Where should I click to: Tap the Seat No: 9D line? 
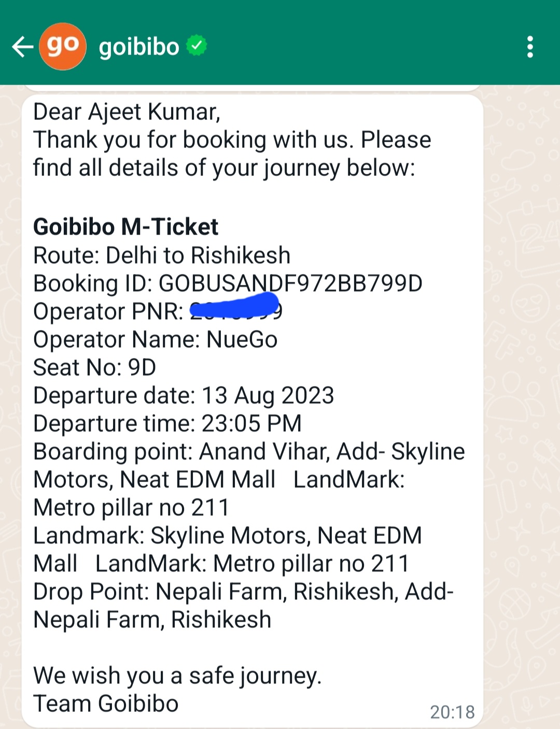[95, 368]
